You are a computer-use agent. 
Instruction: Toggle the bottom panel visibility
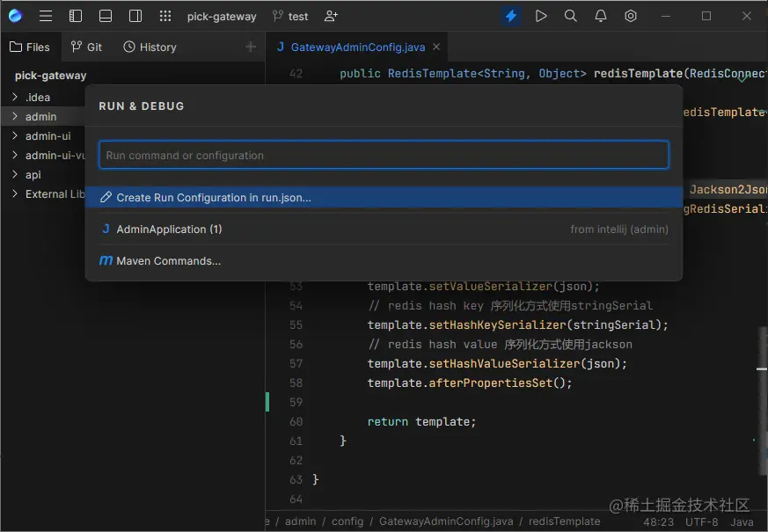tap(106, 16)
